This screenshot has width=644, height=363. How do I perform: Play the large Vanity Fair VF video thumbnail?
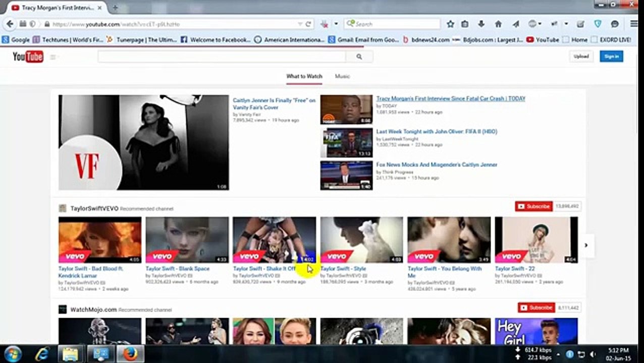pyautogui.click(x=144, y=143)
